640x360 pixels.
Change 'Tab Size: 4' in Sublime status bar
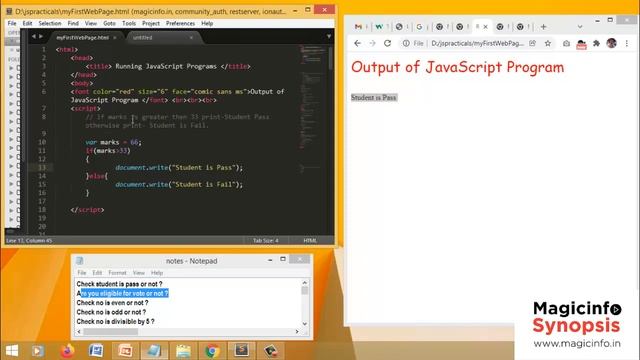pyautogui.click(x=266, y=240)
